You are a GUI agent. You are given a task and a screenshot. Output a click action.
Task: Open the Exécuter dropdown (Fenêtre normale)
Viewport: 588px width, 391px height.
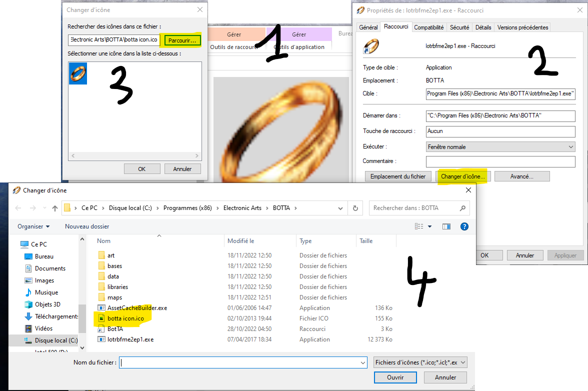(500, 147)
